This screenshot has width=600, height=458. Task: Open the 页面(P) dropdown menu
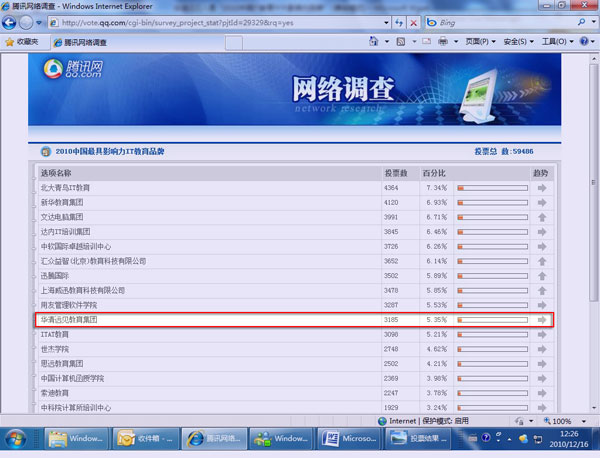[x=478, y=42]
